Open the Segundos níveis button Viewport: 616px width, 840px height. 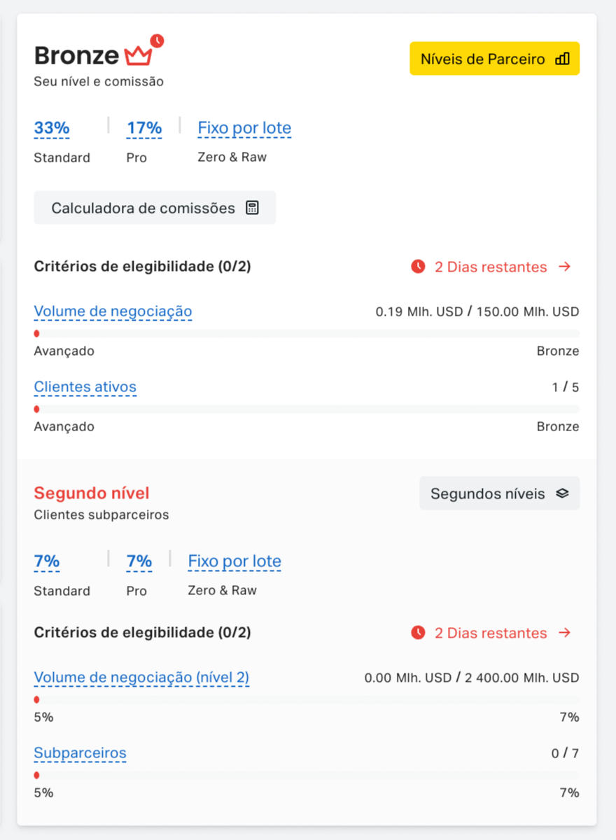click(x=500, y=493)
